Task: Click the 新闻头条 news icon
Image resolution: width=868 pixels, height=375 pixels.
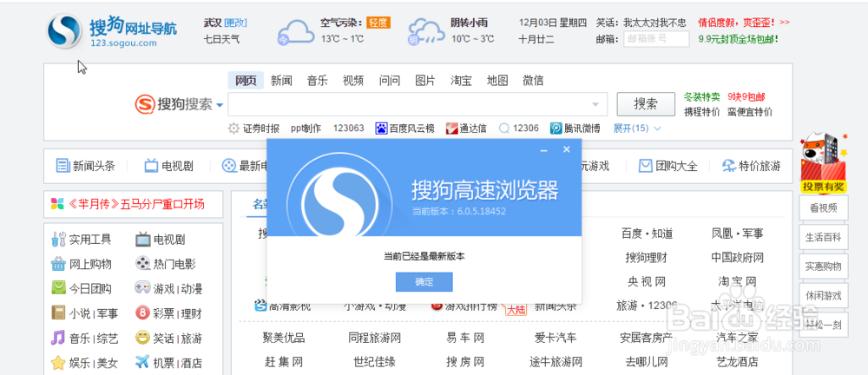Action: [62, 166]
